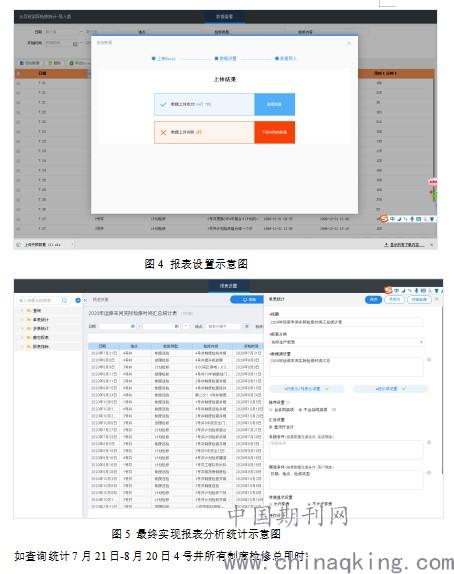Toggle the display row total checkbox
The image size is (454, 574).
(x=271, y=427)
